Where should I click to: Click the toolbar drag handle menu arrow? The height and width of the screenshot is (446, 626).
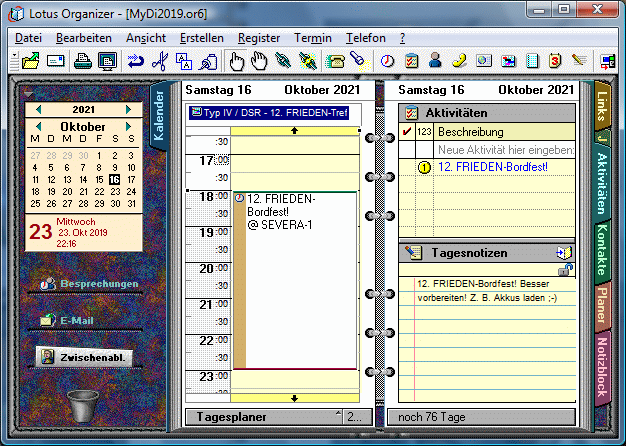[x=14, y=54]
